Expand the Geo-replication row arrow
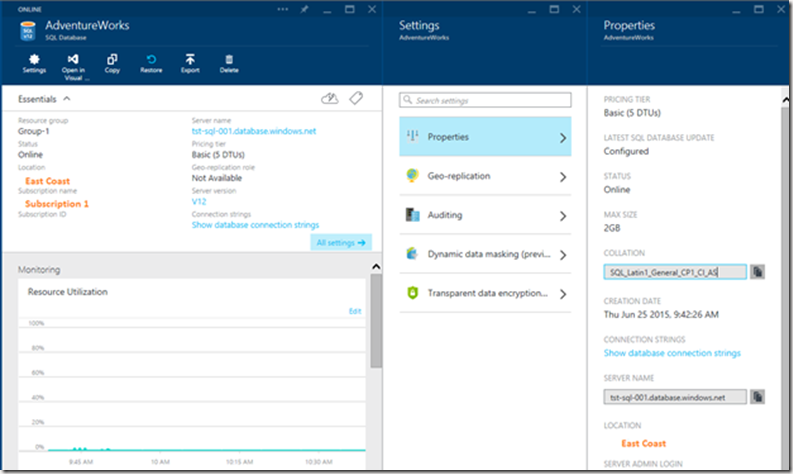Screen dimensions: 793x474 pos(564,177)
